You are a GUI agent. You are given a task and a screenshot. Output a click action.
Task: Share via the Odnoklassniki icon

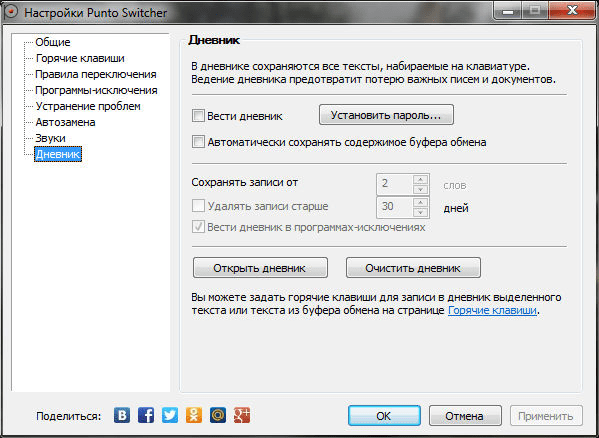point(194,415)
